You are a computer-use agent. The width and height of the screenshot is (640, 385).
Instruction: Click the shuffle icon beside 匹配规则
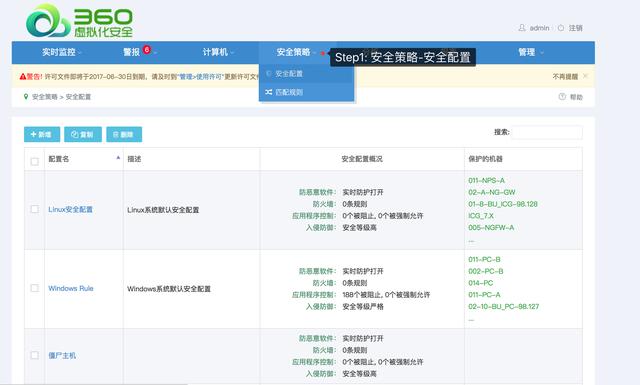click(x=268, y=92)
